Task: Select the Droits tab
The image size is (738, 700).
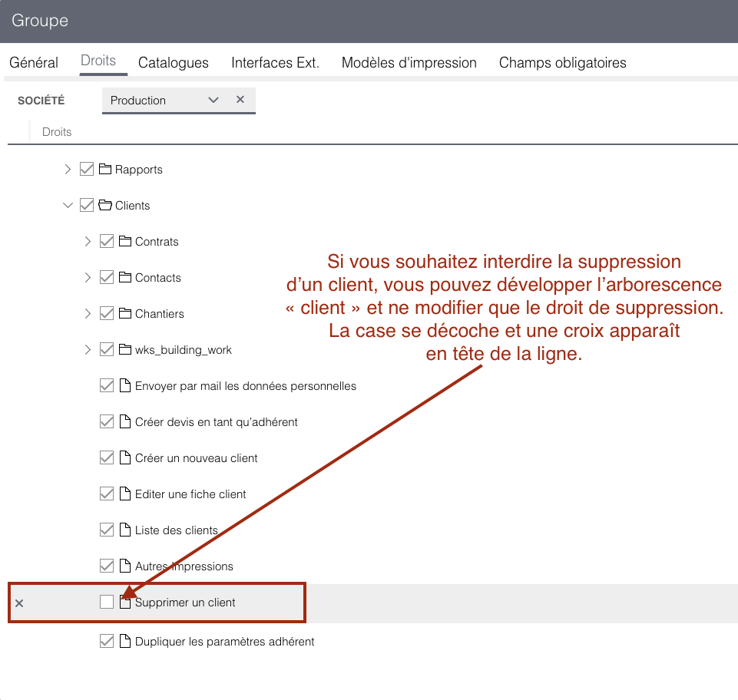Action: (x=98, y=61)
